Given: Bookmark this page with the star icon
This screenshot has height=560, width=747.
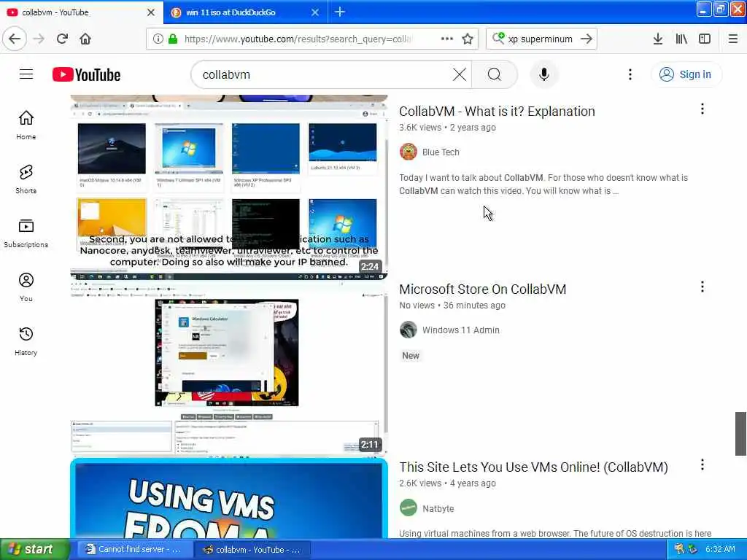Looking at the screenshot, I should click(468, 39).
